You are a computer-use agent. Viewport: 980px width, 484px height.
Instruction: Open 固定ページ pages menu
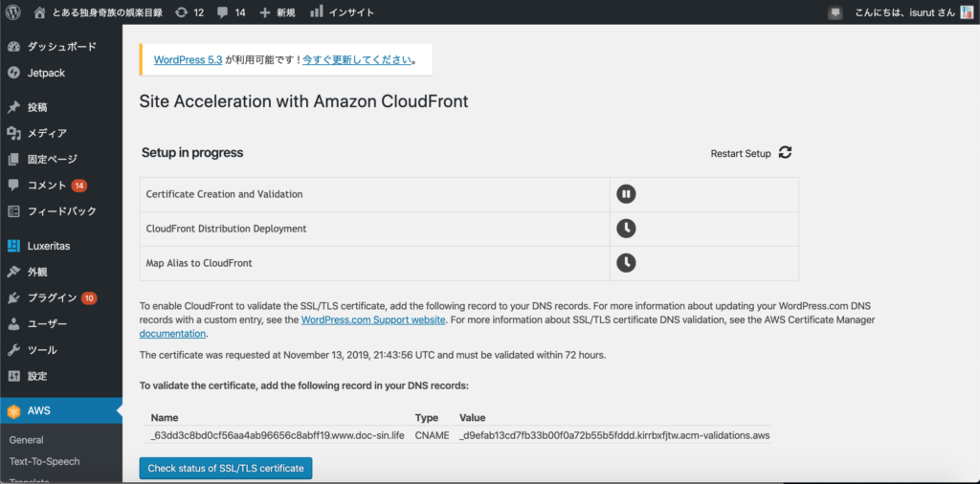tap(61, 159)
